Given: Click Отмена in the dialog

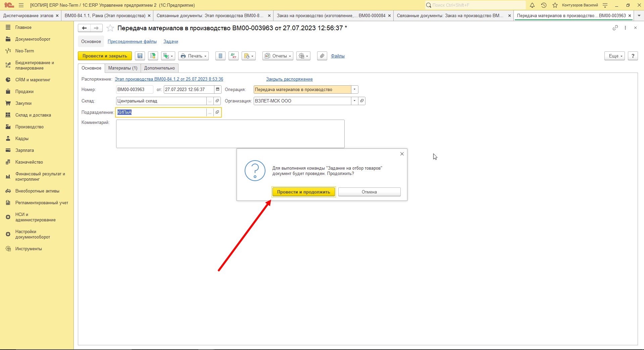Looking at the screenshot, I should 369,192.
